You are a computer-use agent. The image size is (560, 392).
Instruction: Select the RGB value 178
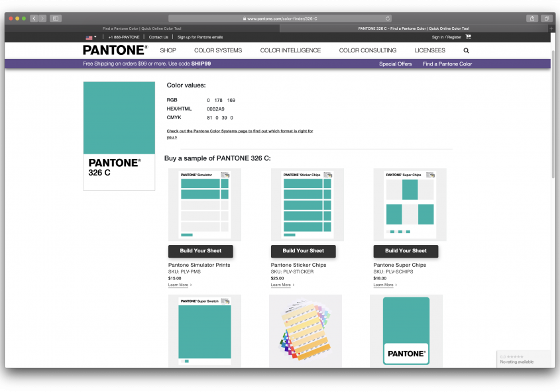pos(218,100)
